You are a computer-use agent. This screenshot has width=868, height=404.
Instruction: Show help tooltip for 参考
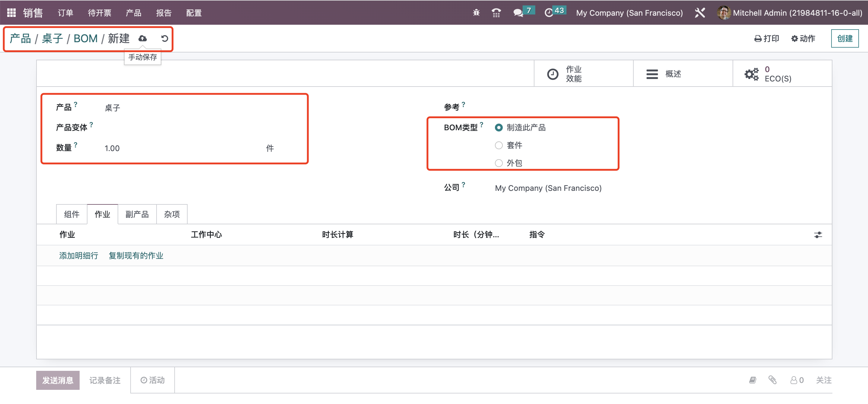click(463, 104)
